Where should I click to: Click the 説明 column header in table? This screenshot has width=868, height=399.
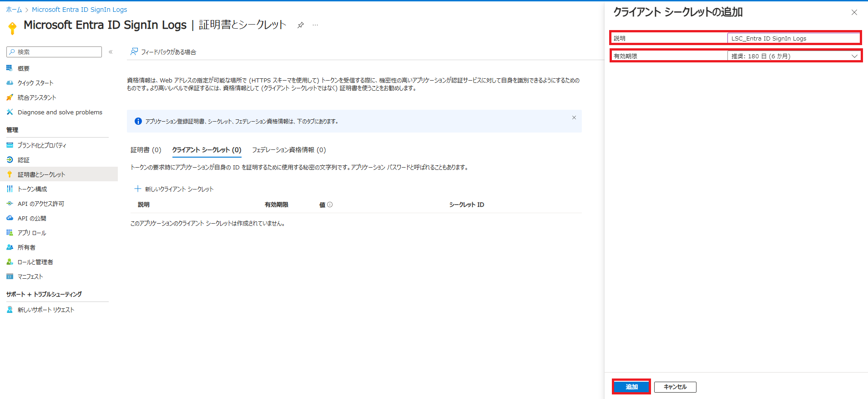144,205
